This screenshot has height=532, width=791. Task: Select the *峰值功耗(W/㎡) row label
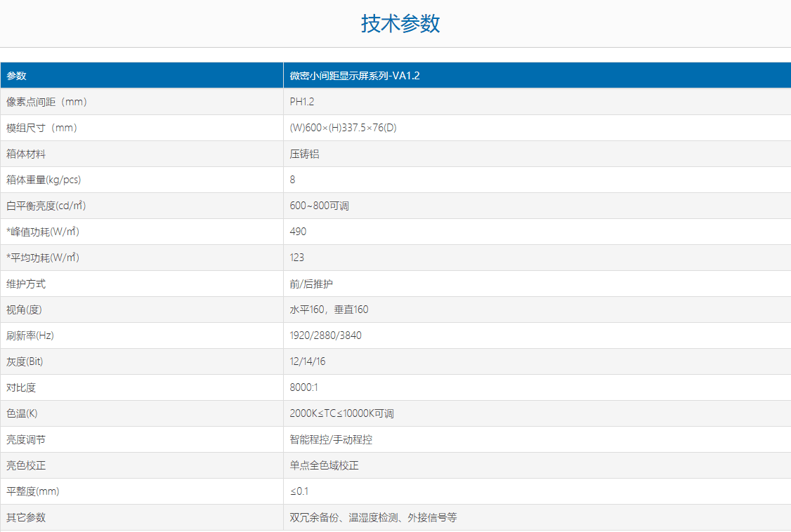tap(44, 232)
